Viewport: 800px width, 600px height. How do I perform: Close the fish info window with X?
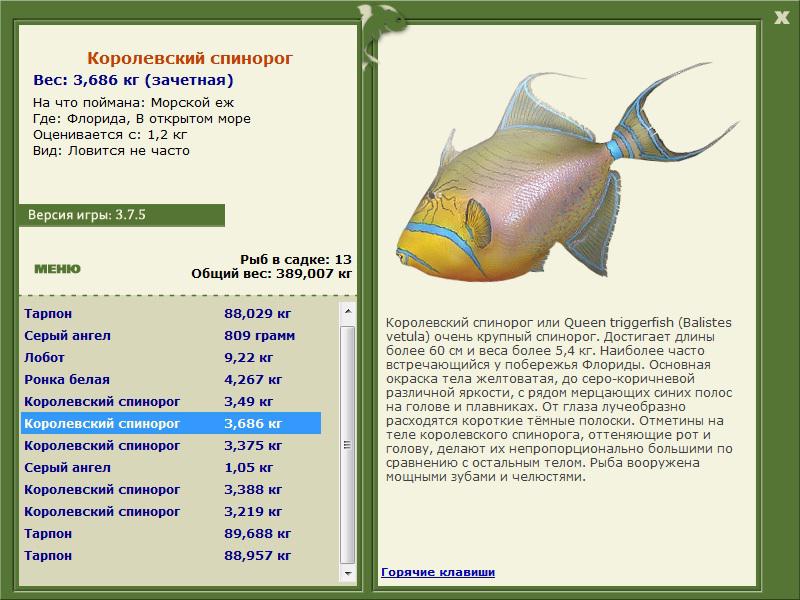coord(782,18)
